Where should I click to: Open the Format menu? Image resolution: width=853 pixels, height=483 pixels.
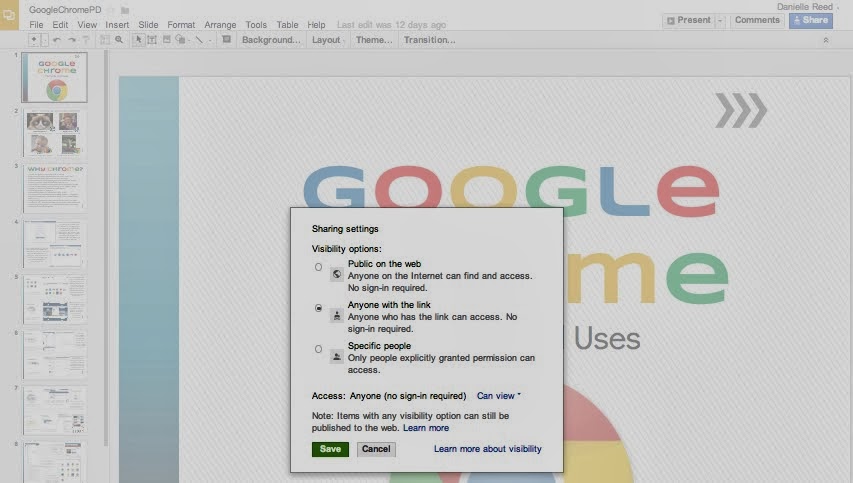point(181,24)
